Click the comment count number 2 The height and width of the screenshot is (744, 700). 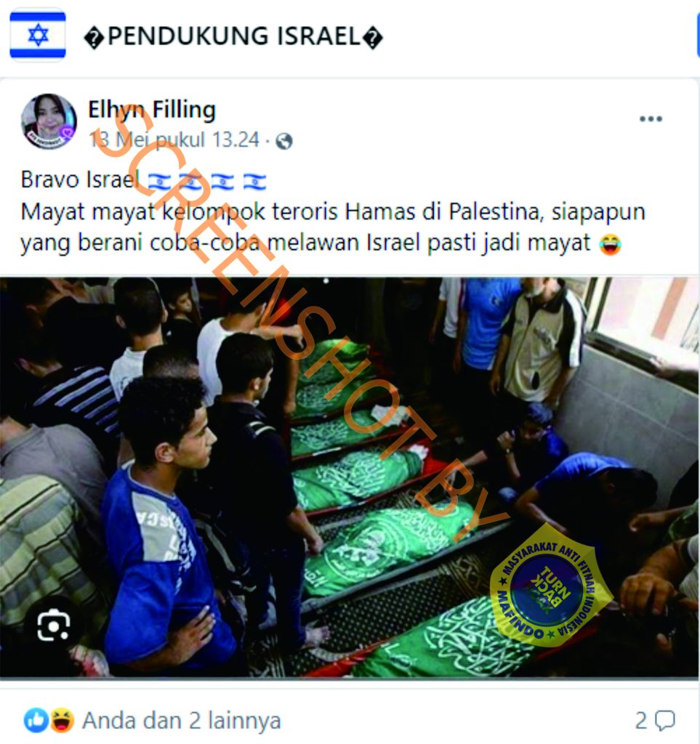coord(641,721)
